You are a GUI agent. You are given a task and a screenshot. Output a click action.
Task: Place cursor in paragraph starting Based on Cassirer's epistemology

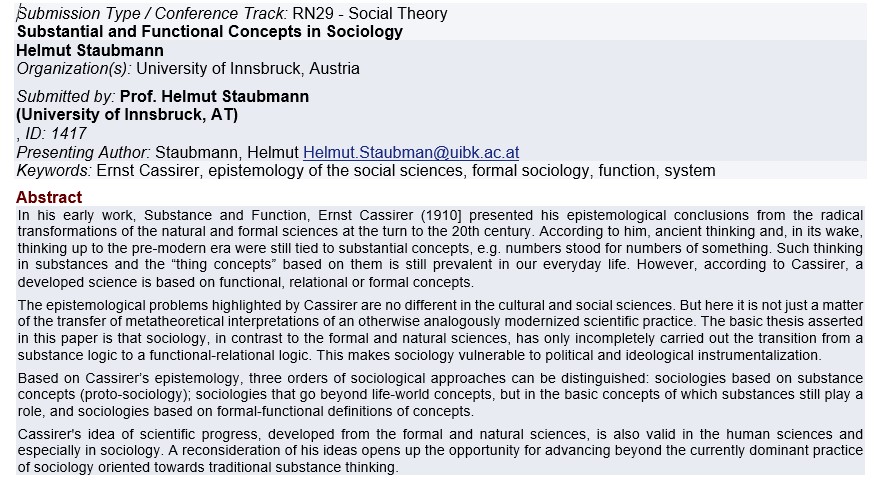pos(440,395)
